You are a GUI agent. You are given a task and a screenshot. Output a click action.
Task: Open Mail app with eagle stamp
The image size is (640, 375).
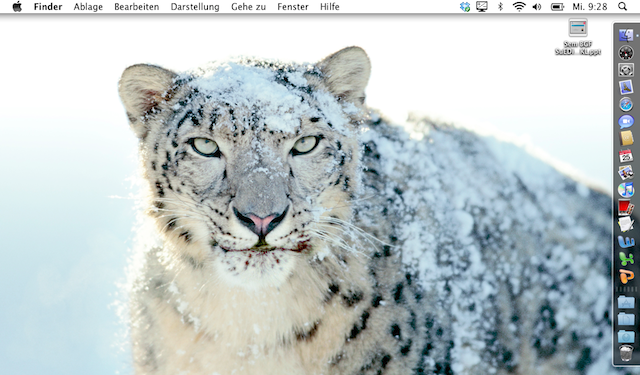tap(626, 87)
